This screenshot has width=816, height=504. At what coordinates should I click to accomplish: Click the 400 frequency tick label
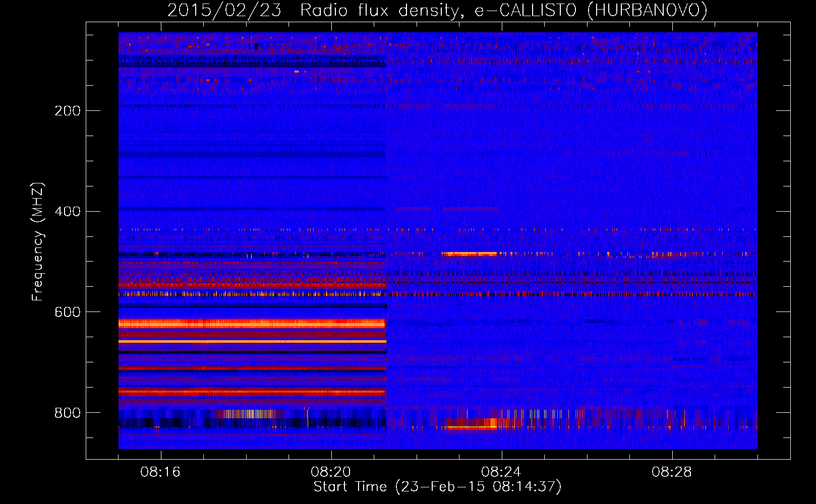pyautogui.click(x=68, y=212)
